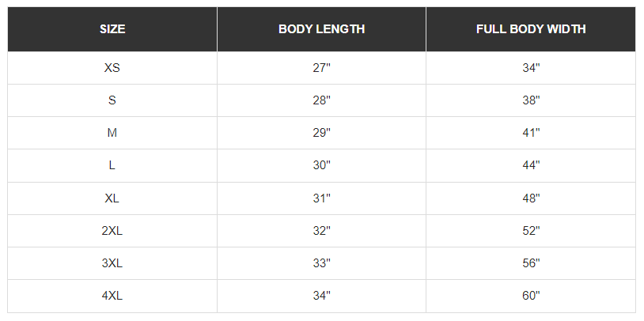Image resolution: width=644 pixels, height=321 pixels.
Task: Click the 32" body length value
Action: tap(321, 231)
